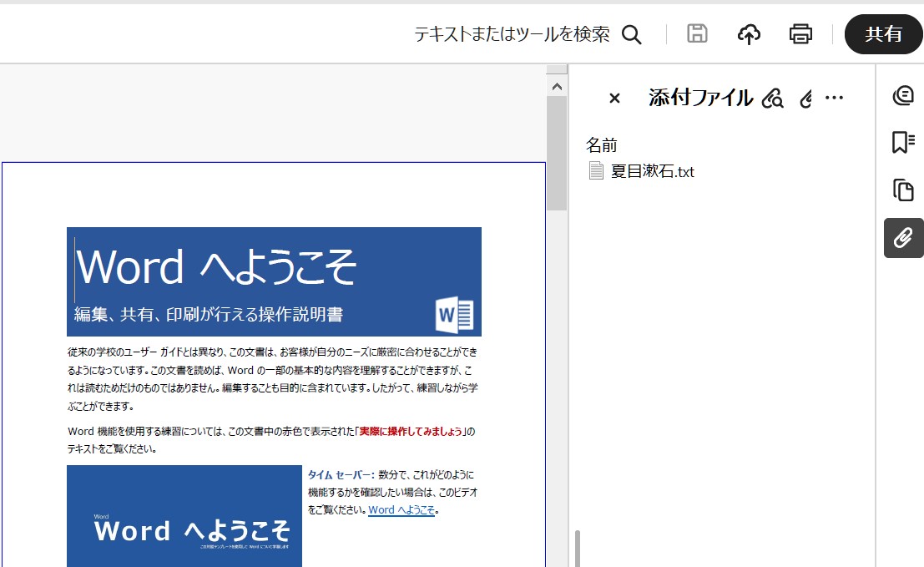924x567 pixels.
Task: Select the attachment 夏目漱石.txt
Action: click(x=653, y=171)
